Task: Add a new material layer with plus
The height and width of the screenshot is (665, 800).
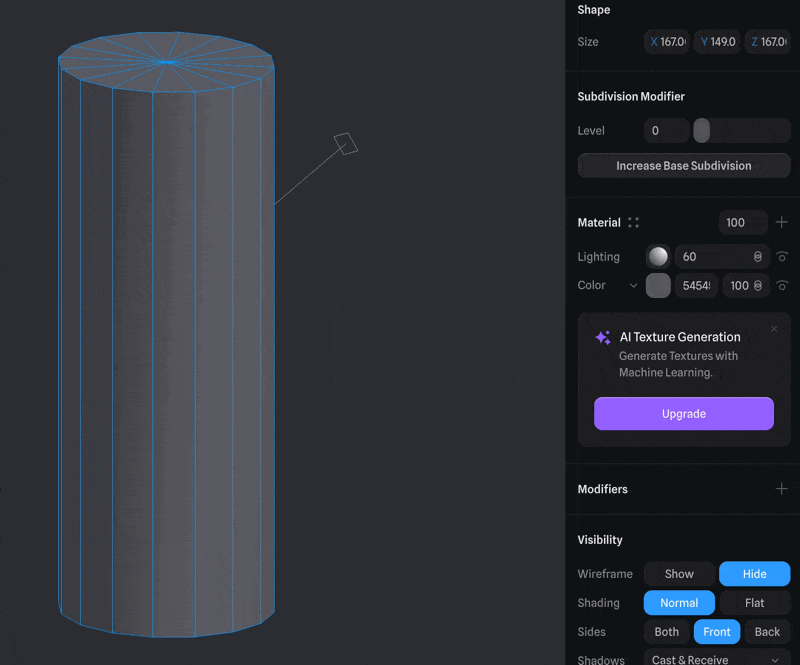Action: point(781,222)
